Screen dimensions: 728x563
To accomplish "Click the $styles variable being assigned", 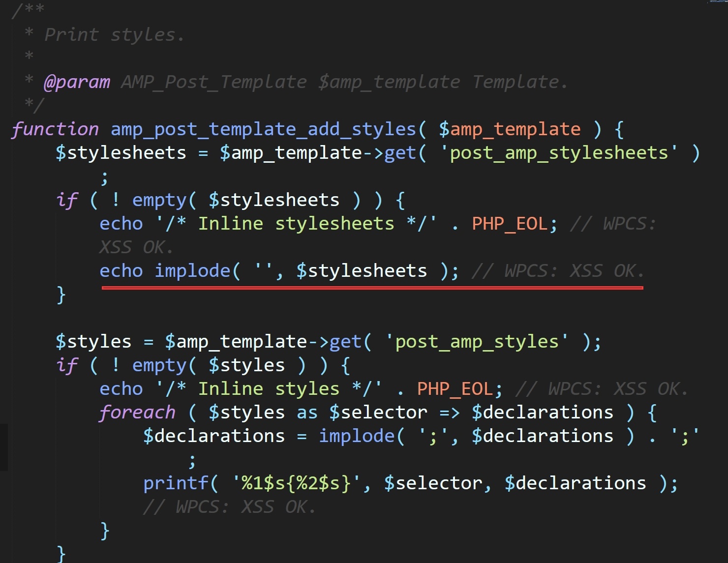I will click(x=93, y=342).
